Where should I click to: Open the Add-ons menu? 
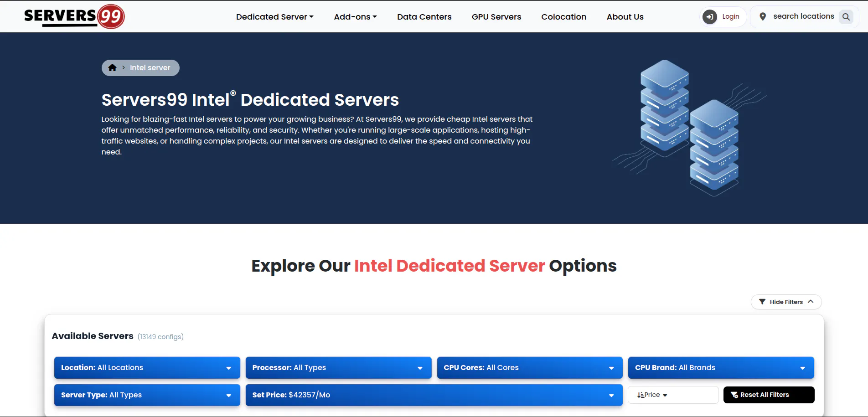pyautogui.click(x=356, y=17)
